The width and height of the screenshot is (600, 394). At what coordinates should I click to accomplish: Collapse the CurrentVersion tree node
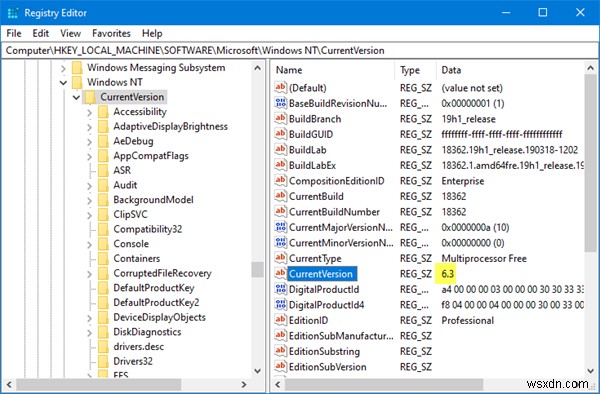[76, 98]
